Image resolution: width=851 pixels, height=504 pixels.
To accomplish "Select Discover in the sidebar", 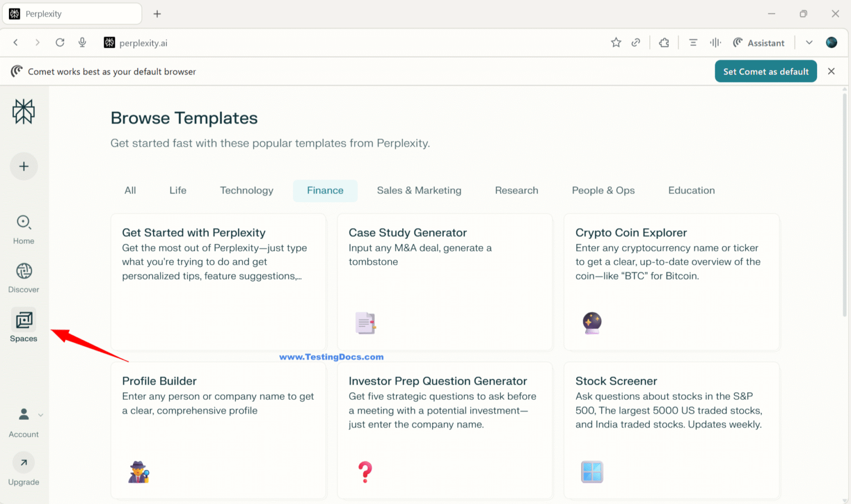I will (x=23, y=277).
